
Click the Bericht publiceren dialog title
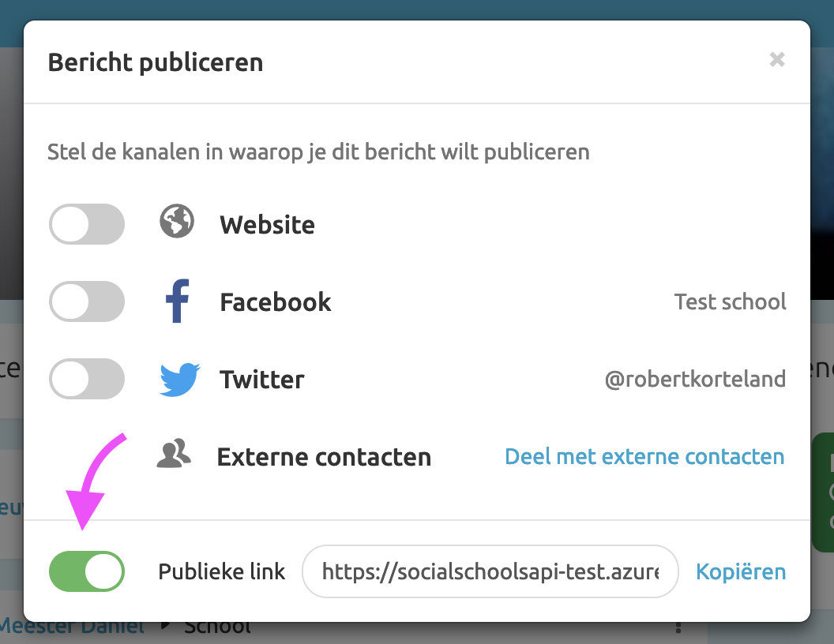(156, 62)
